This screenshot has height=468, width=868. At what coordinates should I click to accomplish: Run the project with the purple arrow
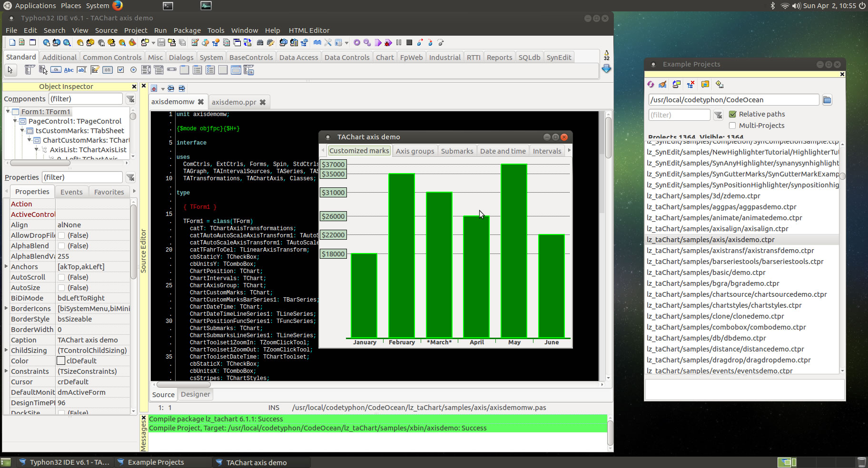click(x=378, y=43)
